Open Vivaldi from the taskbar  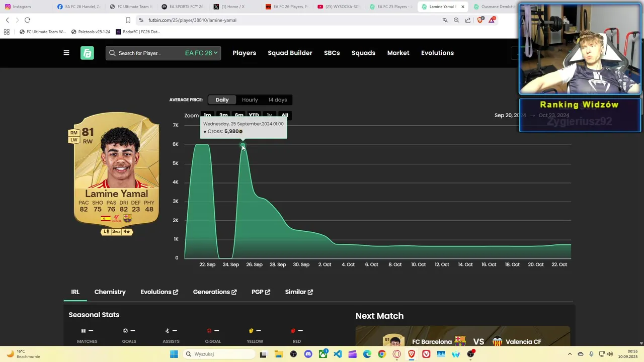[x=427, y=354]
